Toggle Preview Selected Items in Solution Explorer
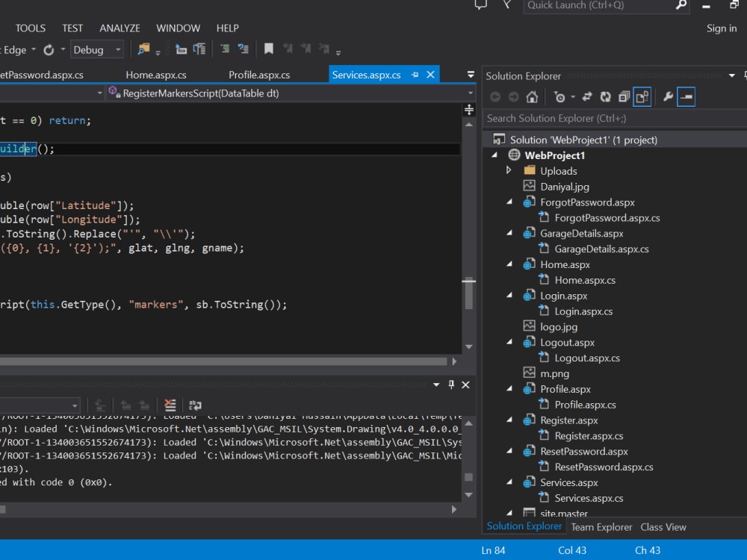Viewport: 747px width, 560px height. [x=686, y=97]
